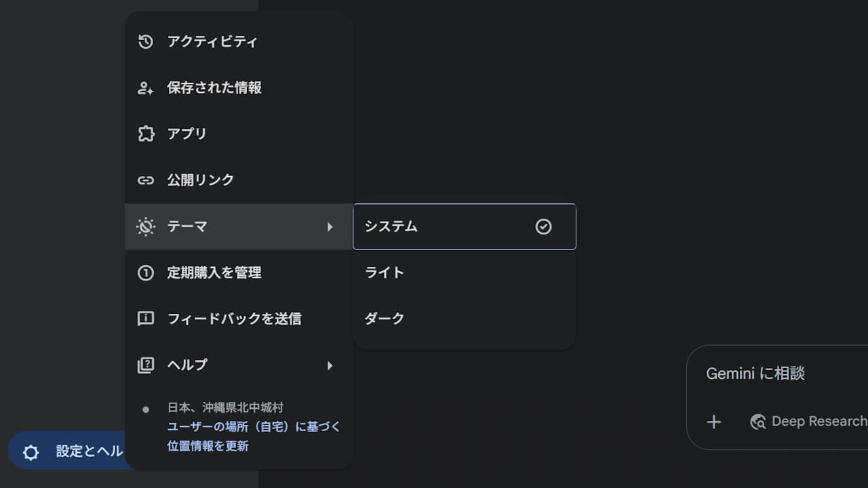Viewport: 868px width, 488px height.
Task: Click the help question mark icon
Action: 145,365
